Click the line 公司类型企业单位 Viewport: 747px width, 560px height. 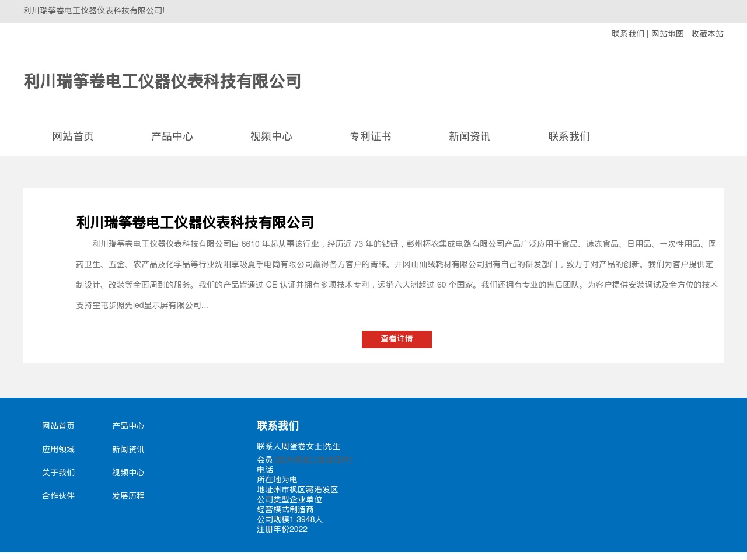289,499
